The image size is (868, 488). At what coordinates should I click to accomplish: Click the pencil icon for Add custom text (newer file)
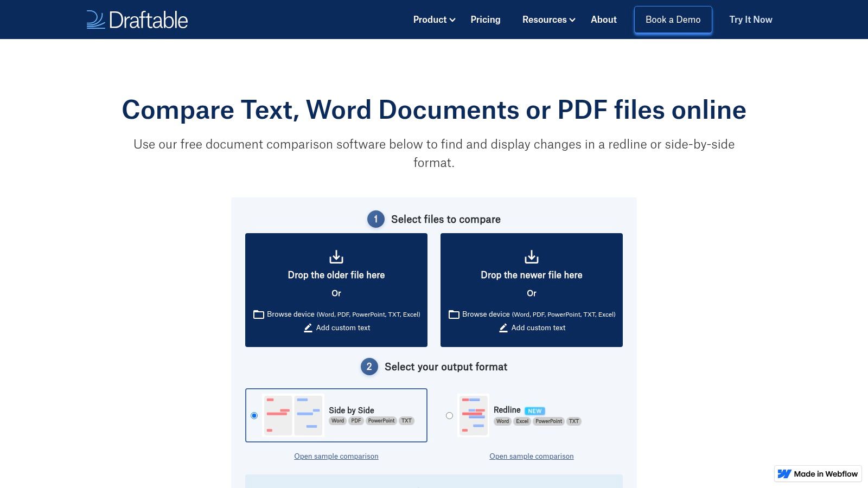[503, 328]
